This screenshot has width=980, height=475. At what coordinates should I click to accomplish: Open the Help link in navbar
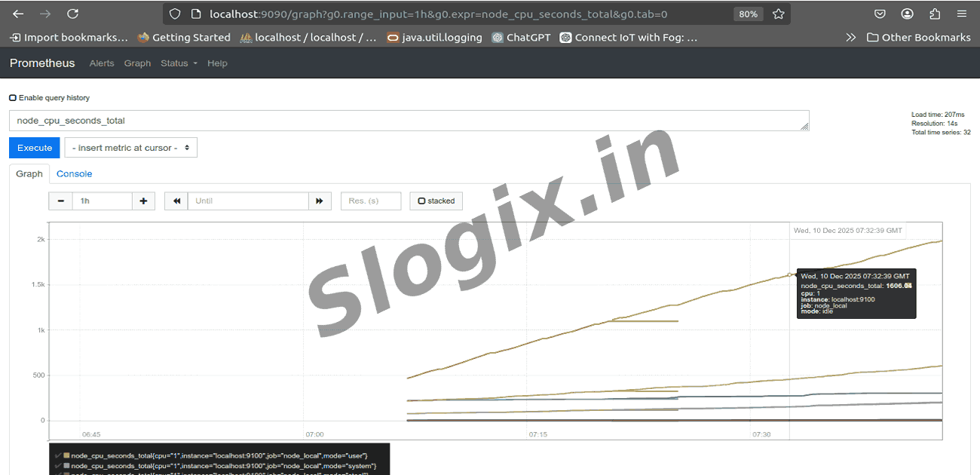point(217,63)
